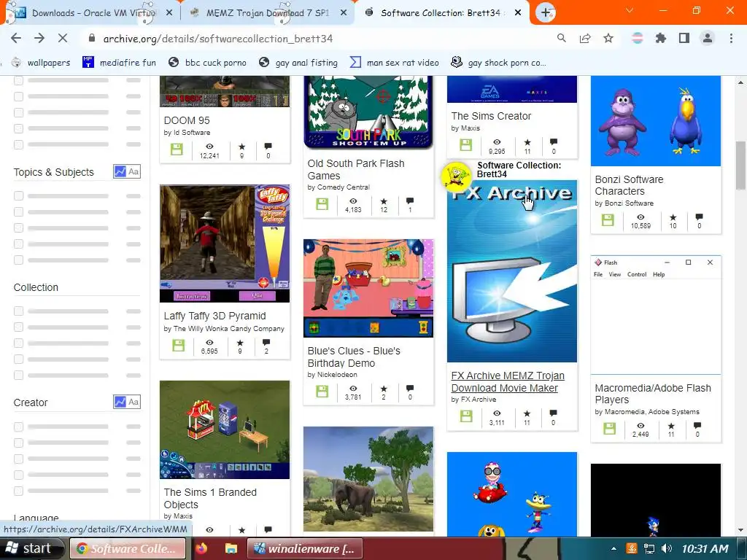Open the tab search dropdown chevron
The image size is (747, 560).
(630, 10)
